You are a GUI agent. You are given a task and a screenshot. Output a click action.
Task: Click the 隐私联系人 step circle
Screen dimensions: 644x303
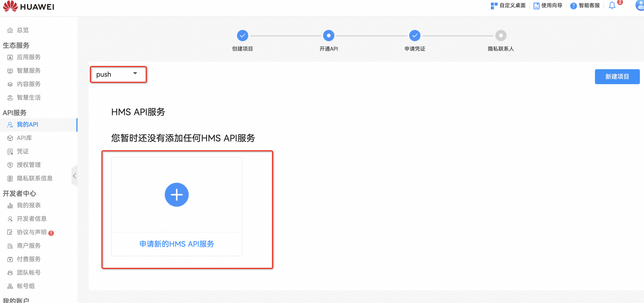click(501, 36)
